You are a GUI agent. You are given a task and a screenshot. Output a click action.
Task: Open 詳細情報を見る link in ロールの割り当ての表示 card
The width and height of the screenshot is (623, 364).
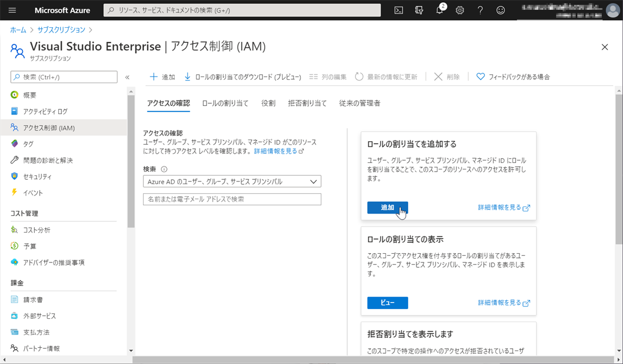coord(504,303)
